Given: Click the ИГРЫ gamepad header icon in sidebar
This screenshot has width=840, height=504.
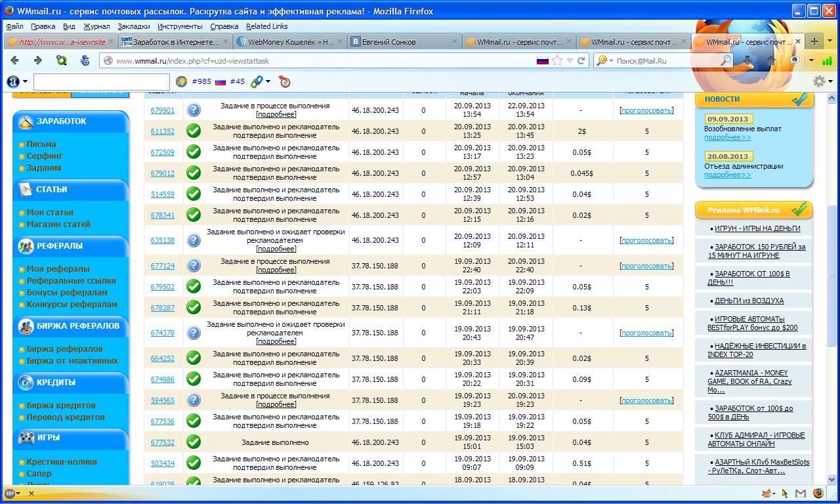Looking at the screenshot, I should click(x=26, y=438).
